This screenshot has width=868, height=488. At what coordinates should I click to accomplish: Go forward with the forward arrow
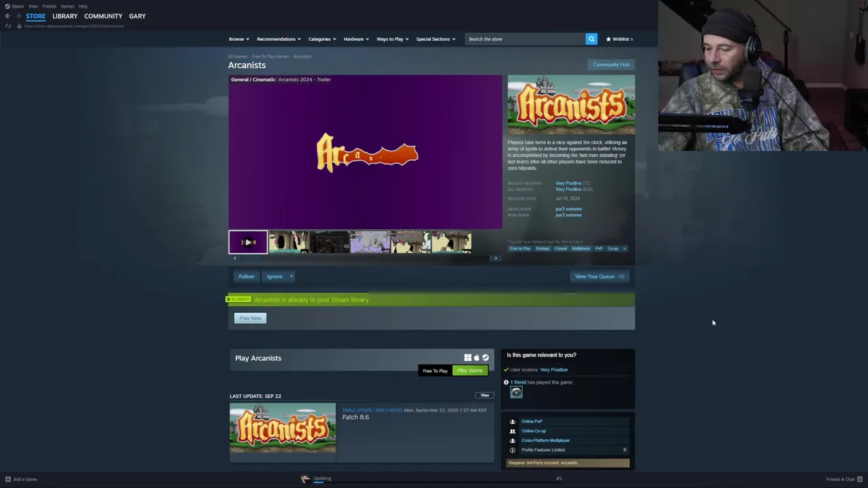(18, 16)
